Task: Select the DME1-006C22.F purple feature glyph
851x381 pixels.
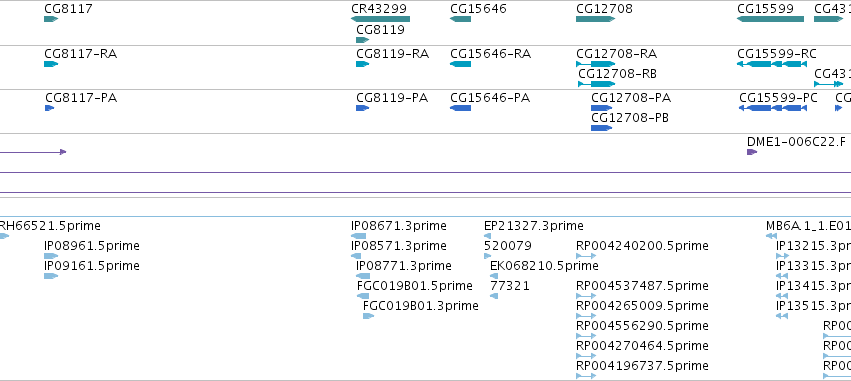Action: tap(752, 152)
